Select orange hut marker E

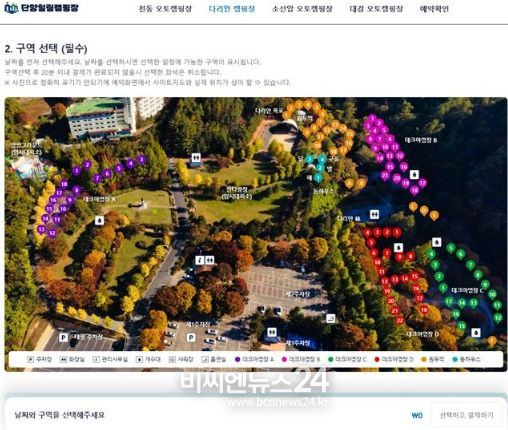pyautogui.click(x=434, y=215)
